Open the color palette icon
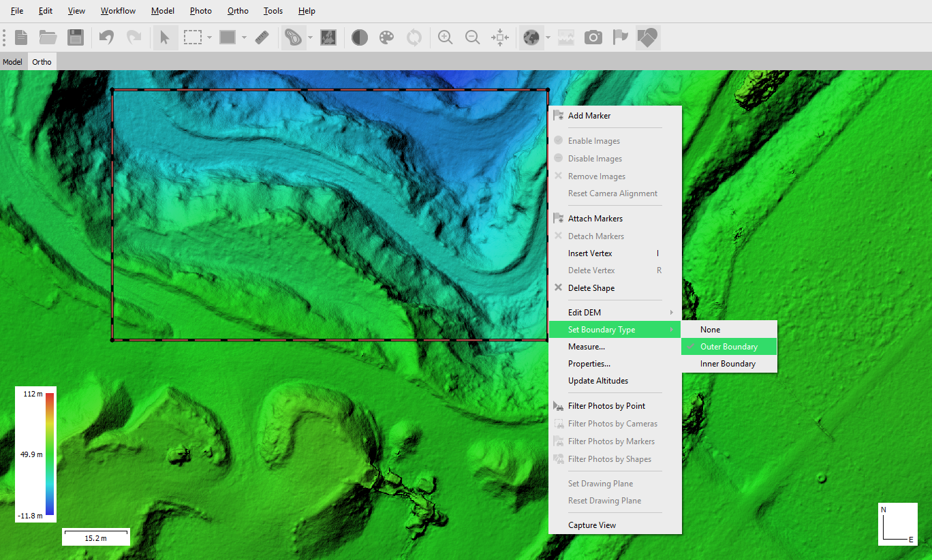The image size is (932, 560). click(386, 37)
